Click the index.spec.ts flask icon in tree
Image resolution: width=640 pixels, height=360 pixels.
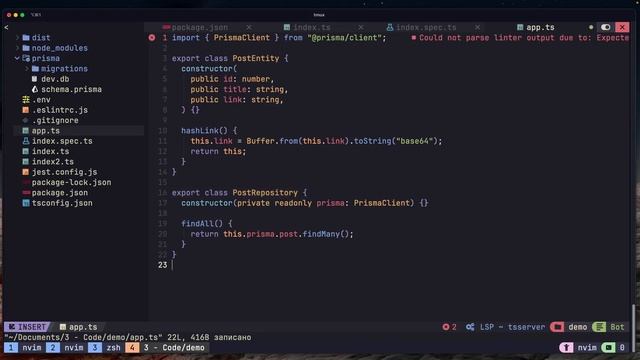26,141
